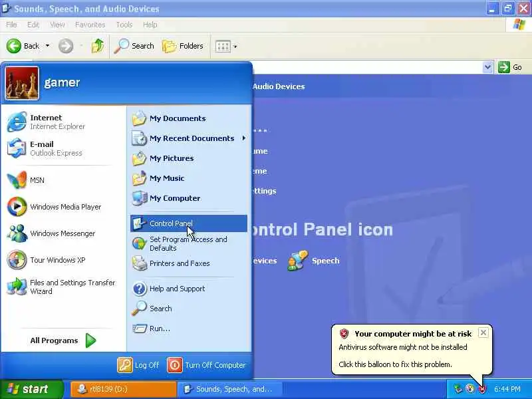Open My Computer
This screenshot has width=532, height=399.
click(x=166, y=198)
